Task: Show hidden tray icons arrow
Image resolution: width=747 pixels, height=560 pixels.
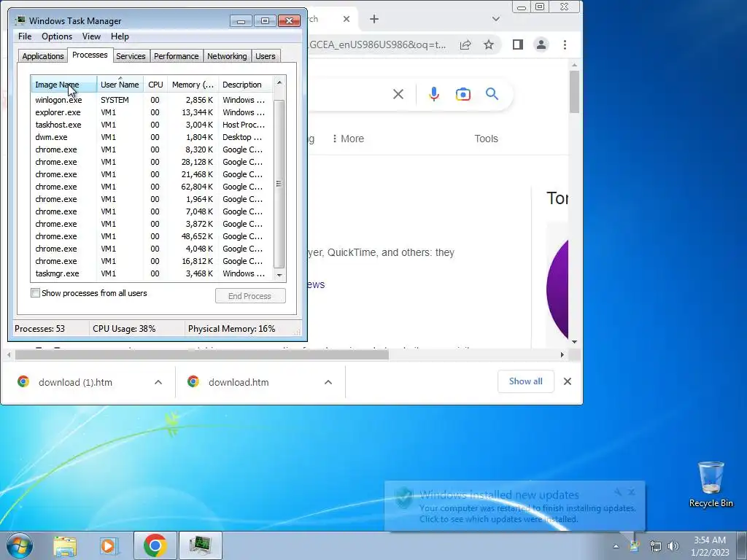Action: pyautogui.click(x=616, y=546)
